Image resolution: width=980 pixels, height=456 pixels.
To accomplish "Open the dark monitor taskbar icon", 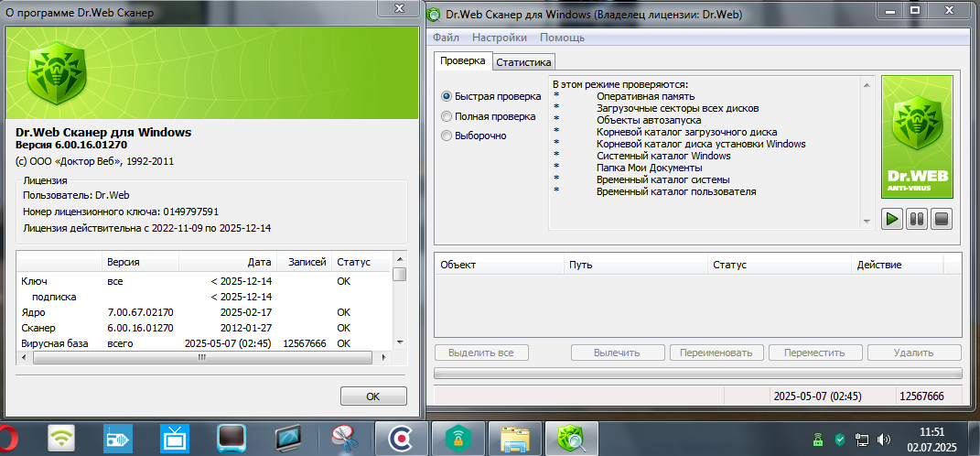I will click(x=232, y=440).
